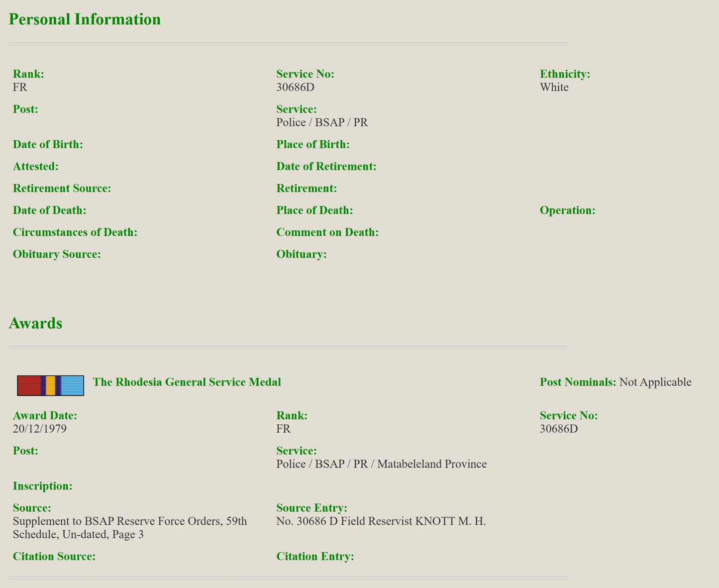This screenshot has height=588, width=719.
Task: Click the Retirement Source label
Action: [62, 188]
